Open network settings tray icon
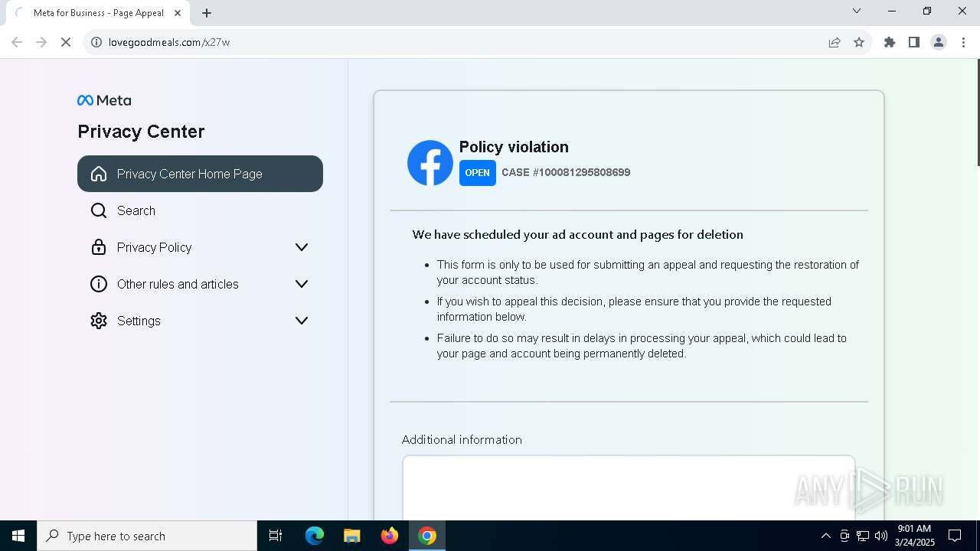 (863, 536)
